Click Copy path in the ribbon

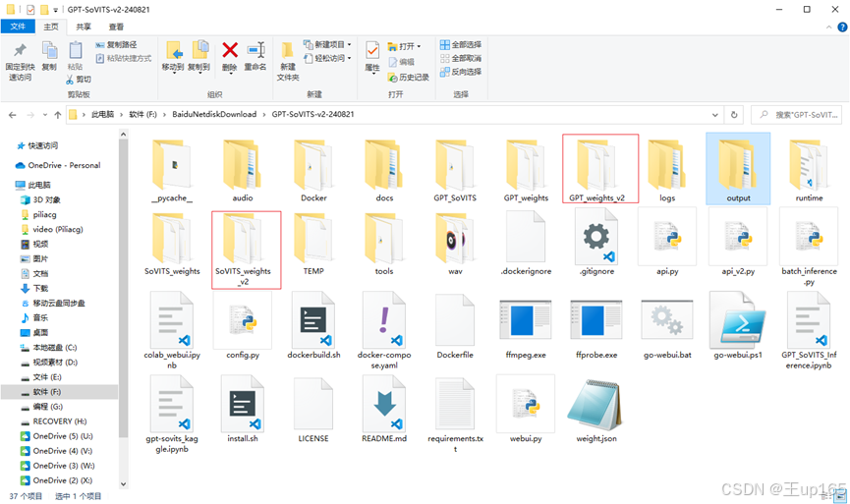tap(117, 44)
